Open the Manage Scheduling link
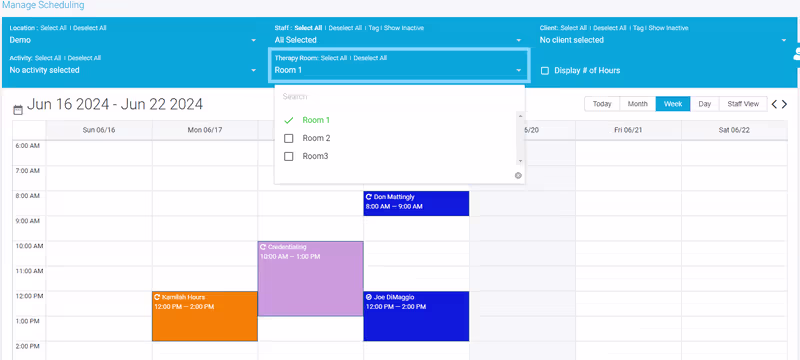The image size is (800, 360). (x=43, y=5)
